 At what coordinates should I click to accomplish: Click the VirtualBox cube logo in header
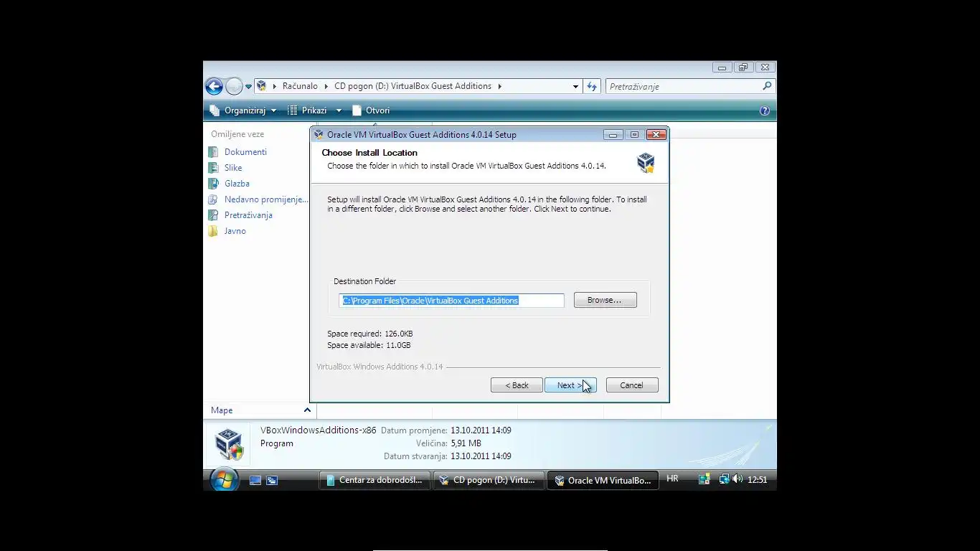(x=646, y=162)
